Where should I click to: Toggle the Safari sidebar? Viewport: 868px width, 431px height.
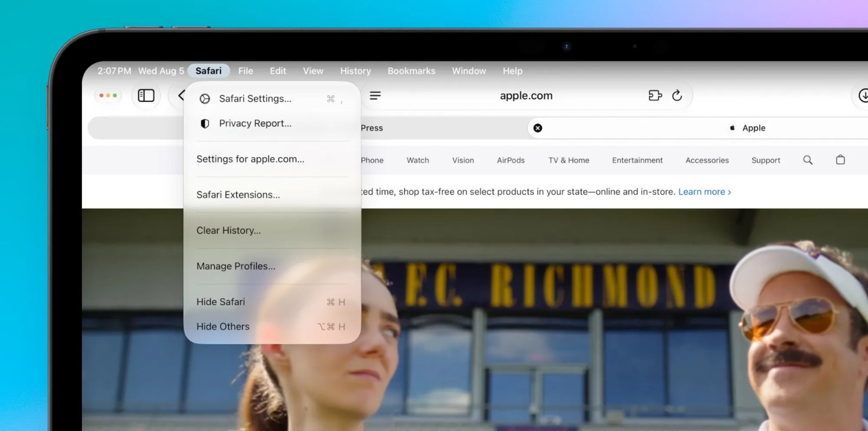pyautogui.click(x=146, y=96)
